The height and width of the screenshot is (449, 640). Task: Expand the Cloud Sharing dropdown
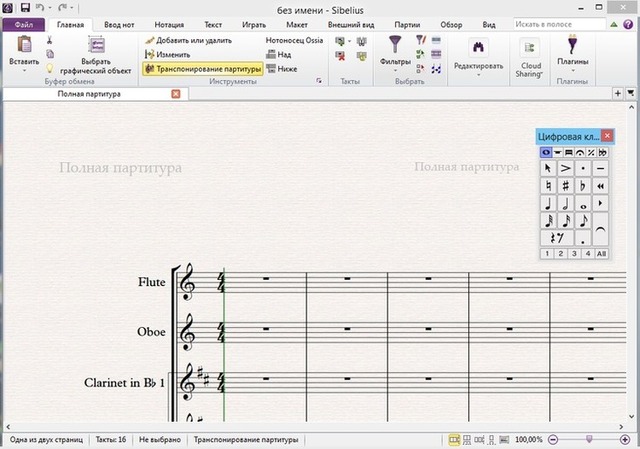[529, 74]
